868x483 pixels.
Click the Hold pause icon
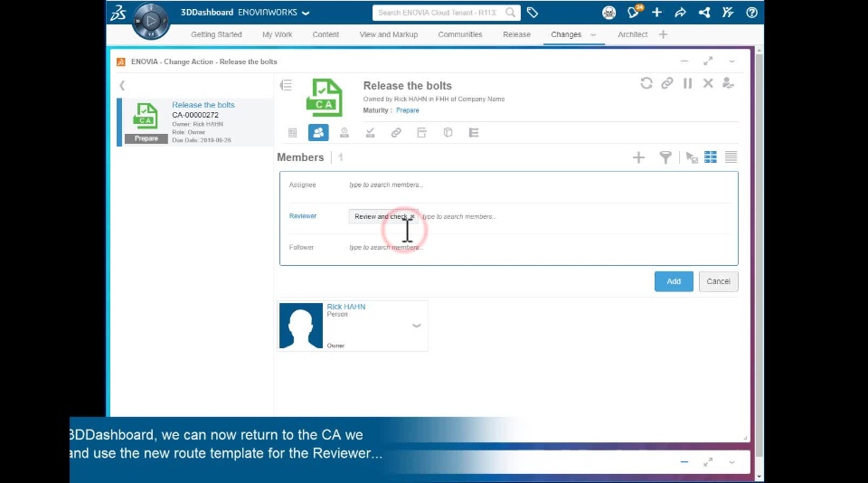pyautogui.click(x=687, y=83)
